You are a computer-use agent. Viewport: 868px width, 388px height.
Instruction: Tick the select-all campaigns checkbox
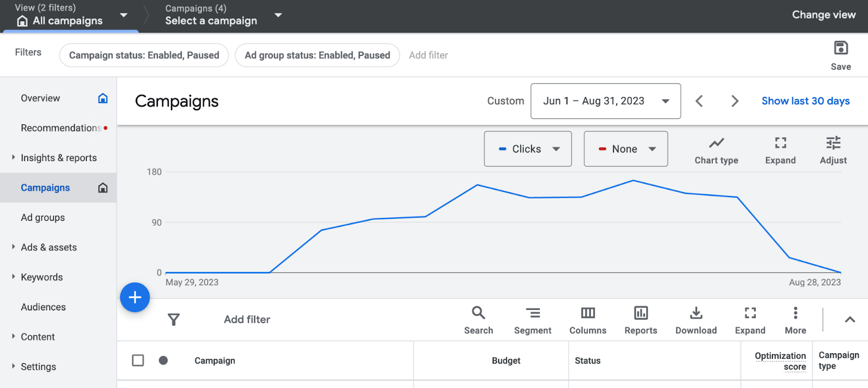138,360
